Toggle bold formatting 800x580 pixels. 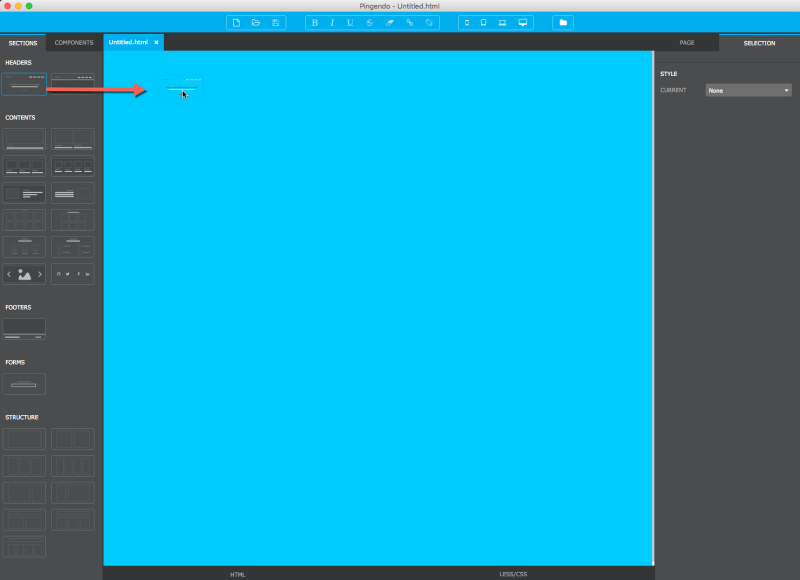[315, 22]
